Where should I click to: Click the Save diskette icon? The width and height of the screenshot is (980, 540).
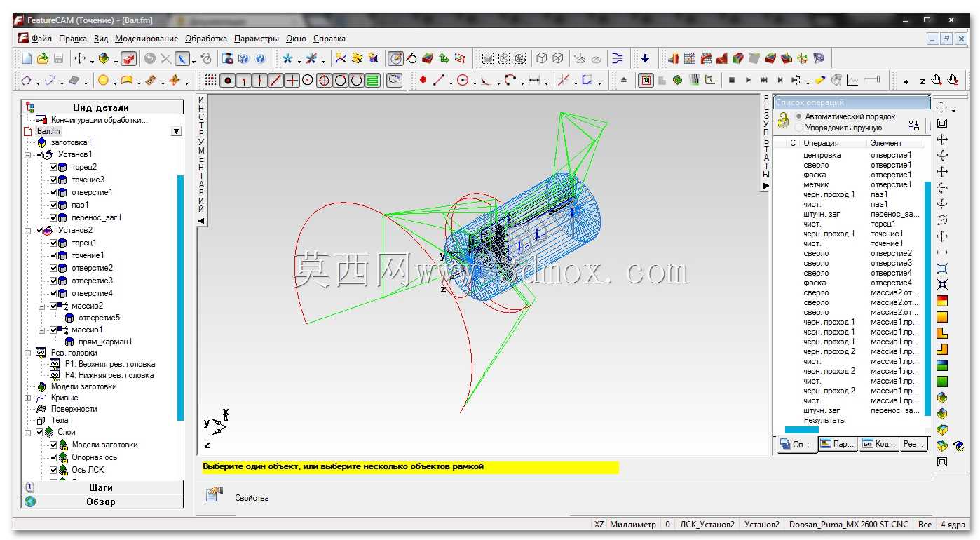click(x=59, y=58)
